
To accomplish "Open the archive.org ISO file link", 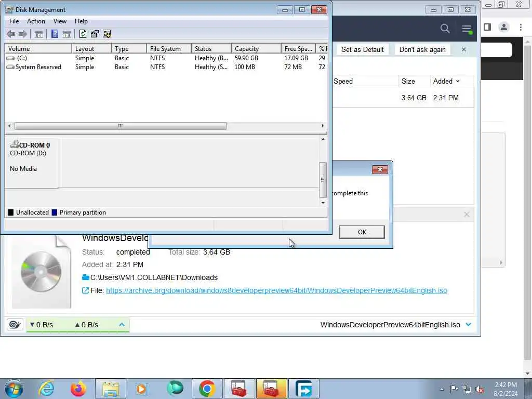I will [276, 290].
